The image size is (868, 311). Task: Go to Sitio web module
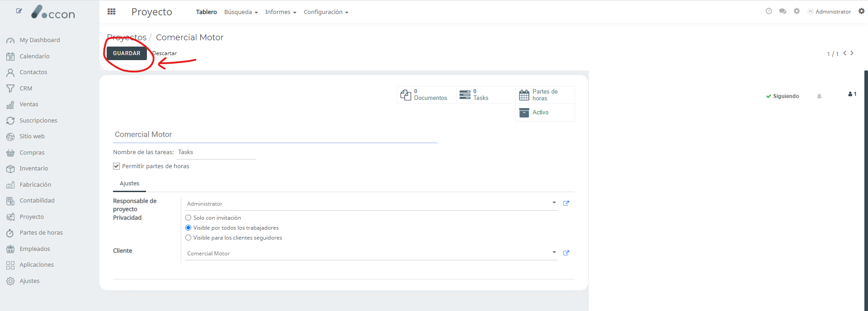[32, 137]
